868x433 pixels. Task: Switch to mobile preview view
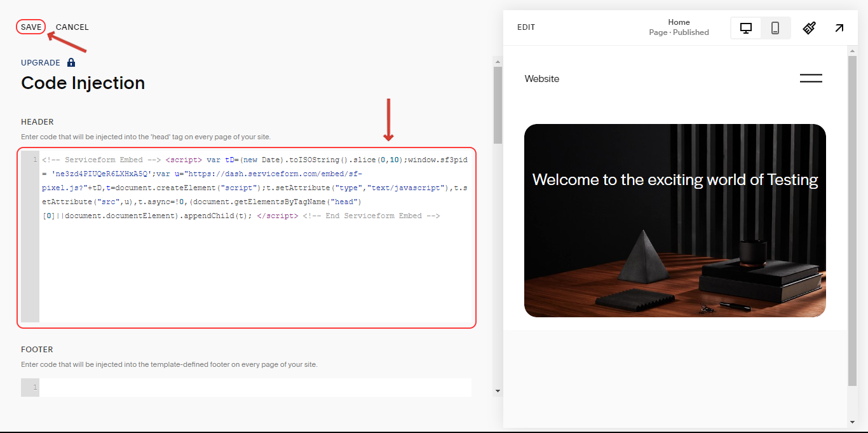tap(775, 28)
